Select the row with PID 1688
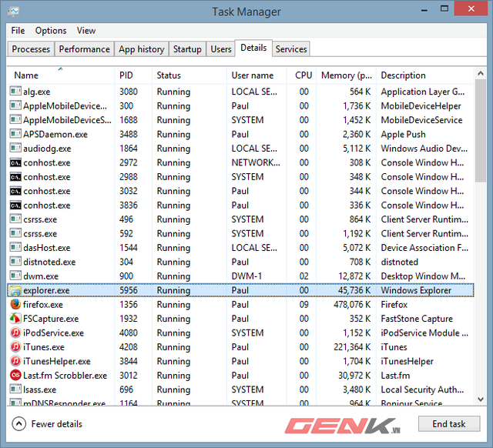The image size is (493, 448). tap(240, 119)
